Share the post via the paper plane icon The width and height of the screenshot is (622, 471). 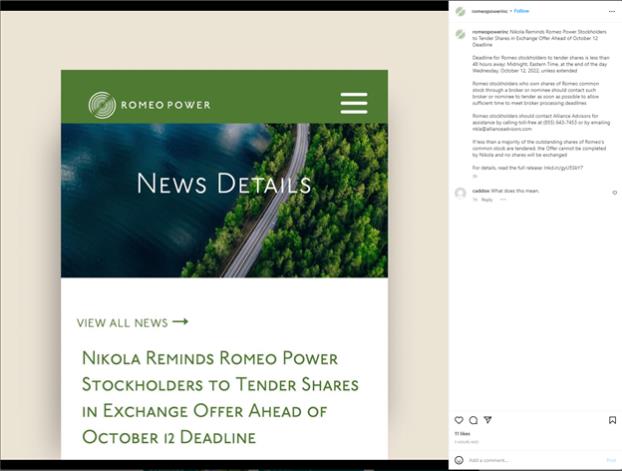point(487,420)
